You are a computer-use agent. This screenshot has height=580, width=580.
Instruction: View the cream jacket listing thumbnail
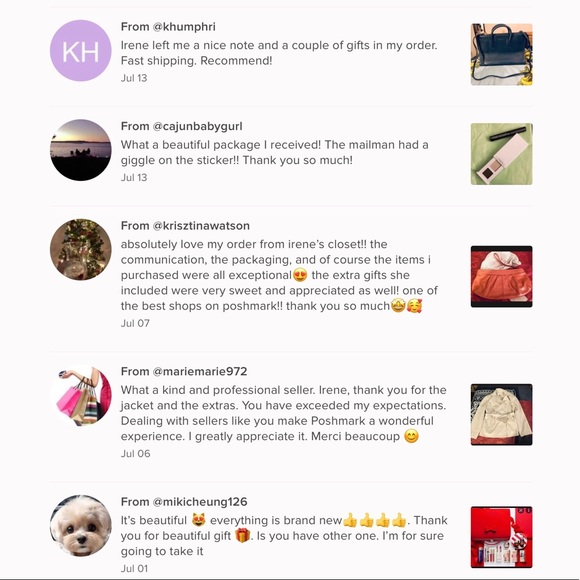pyautogui.click(x=502, y=414)
